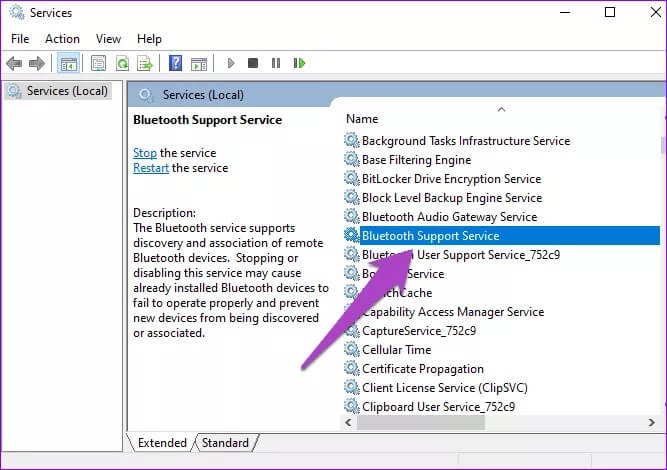Click gear icon beside Base Filtering Engine
Image resolution: width=667 pixels, height=470 pixels.
click(352, 160)
